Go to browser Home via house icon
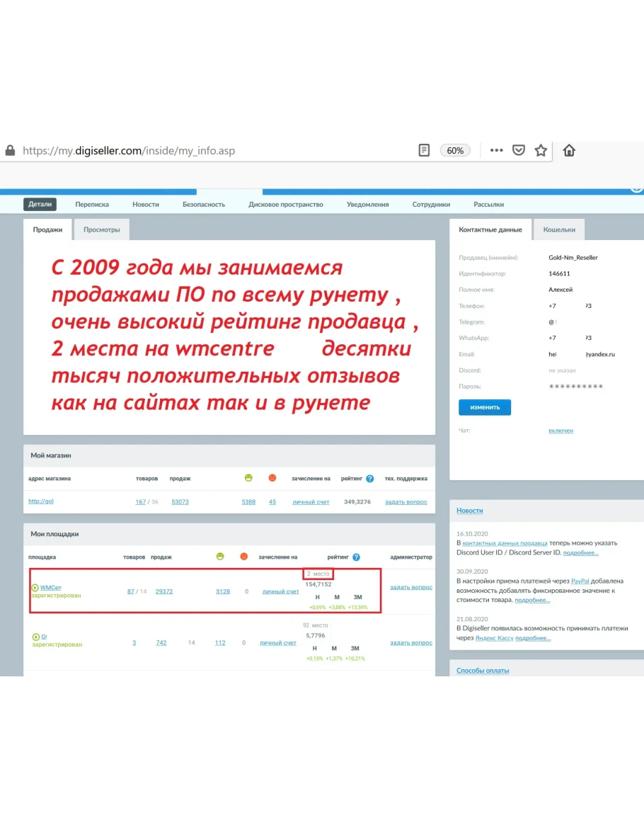Viewport: 644px width, 818px height. 569,150
